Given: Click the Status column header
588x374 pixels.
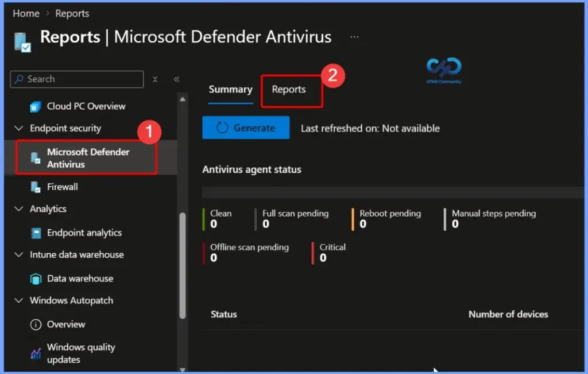Looking at the screenshot, I should click(x=224, y=314).
